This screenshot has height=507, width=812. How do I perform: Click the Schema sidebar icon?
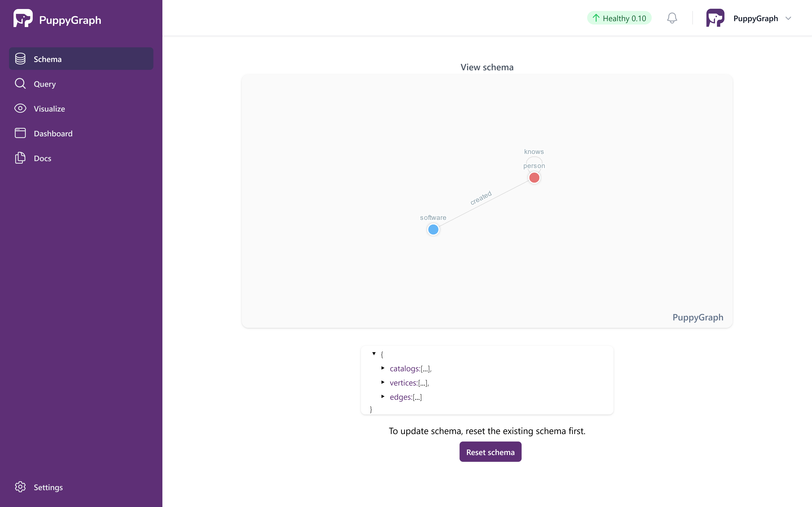click(x=20, y=58)
